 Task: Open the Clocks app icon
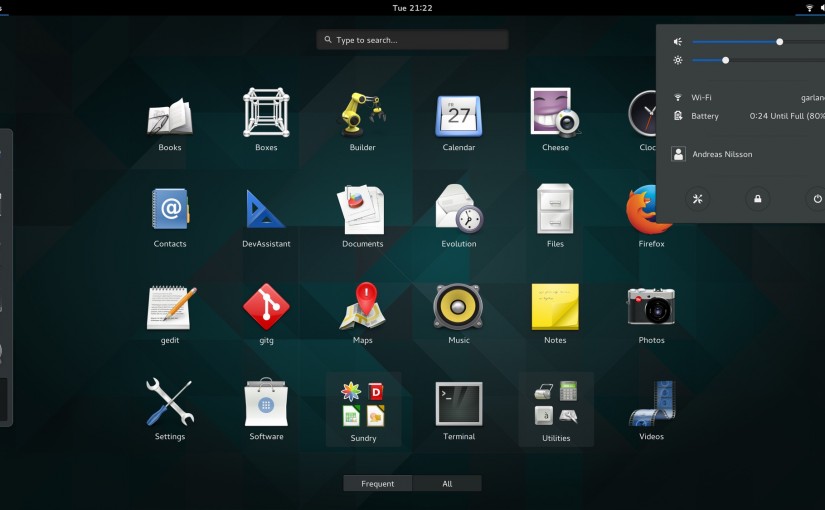pos(644,114)
